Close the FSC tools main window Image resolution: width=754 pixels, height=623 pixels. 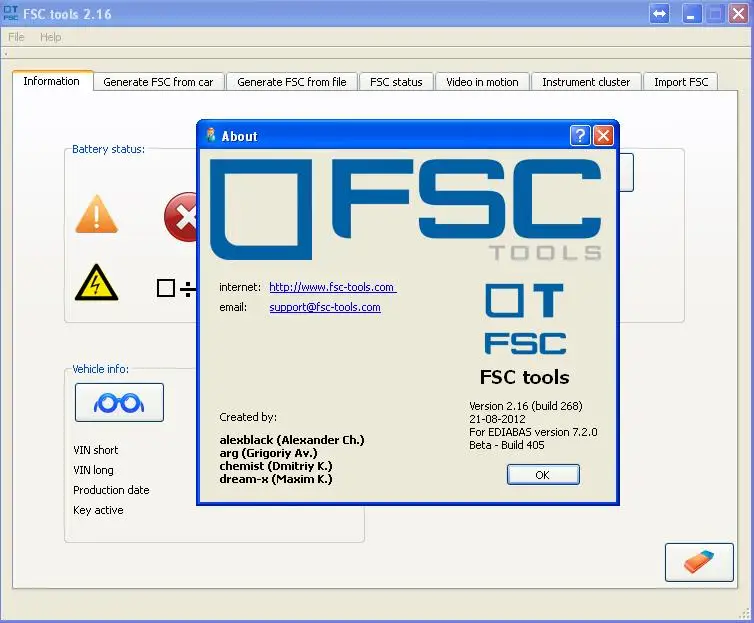coord(738,13)
